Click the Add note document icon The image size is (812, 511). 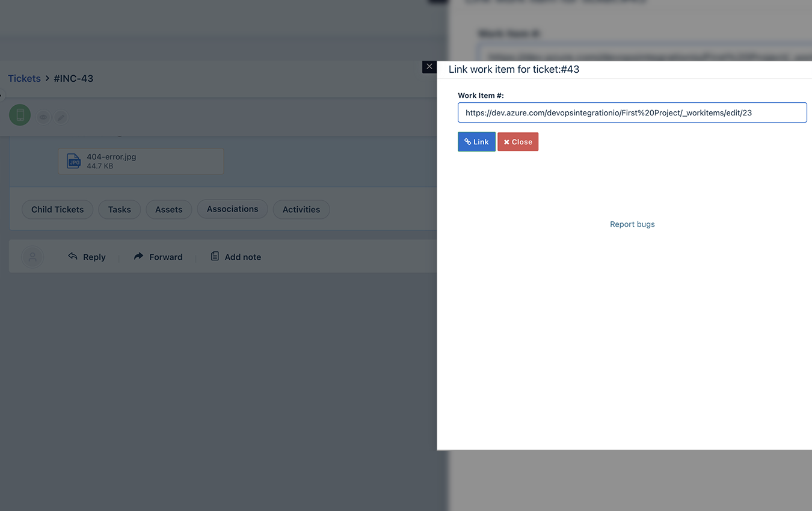tap(215, 256)
